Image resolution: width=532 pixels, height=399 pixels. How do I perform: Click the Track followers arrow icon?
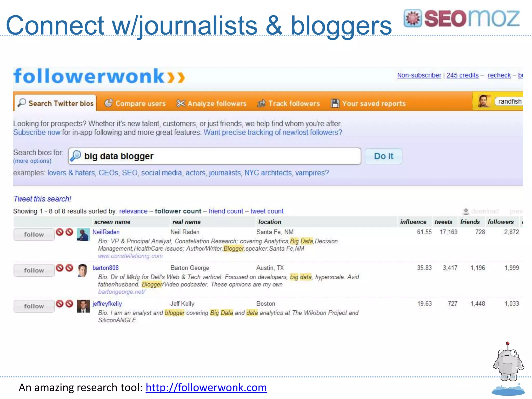(x=262, y=103)
